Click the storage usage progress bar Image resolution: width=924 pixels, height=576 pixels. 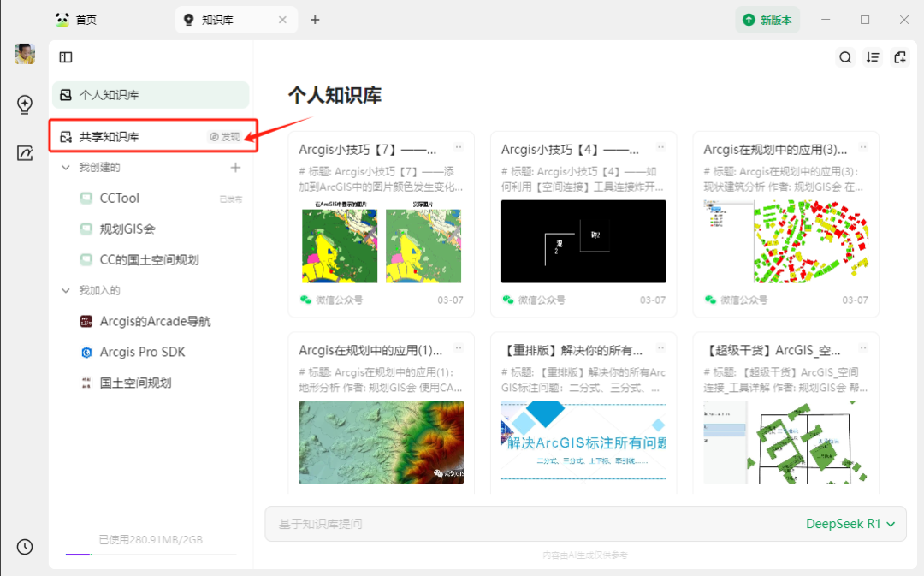[151, 555]
